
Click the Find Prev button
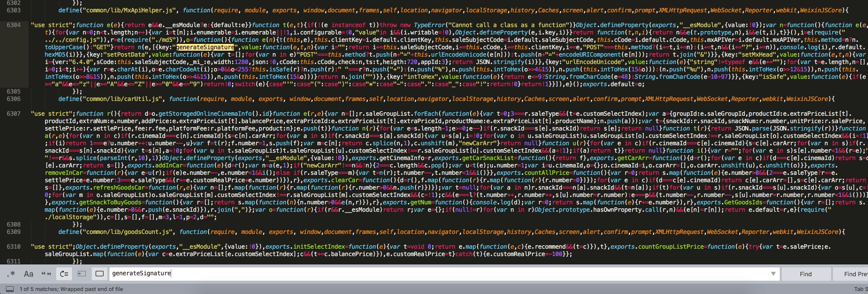coord(855,274)
